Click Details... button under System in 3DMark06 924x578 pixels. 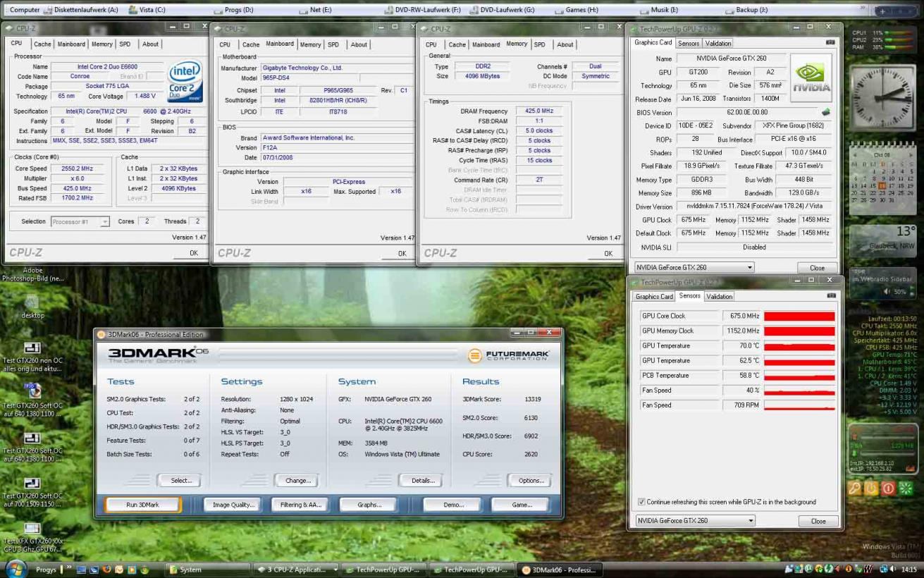[x=423, y=481]
